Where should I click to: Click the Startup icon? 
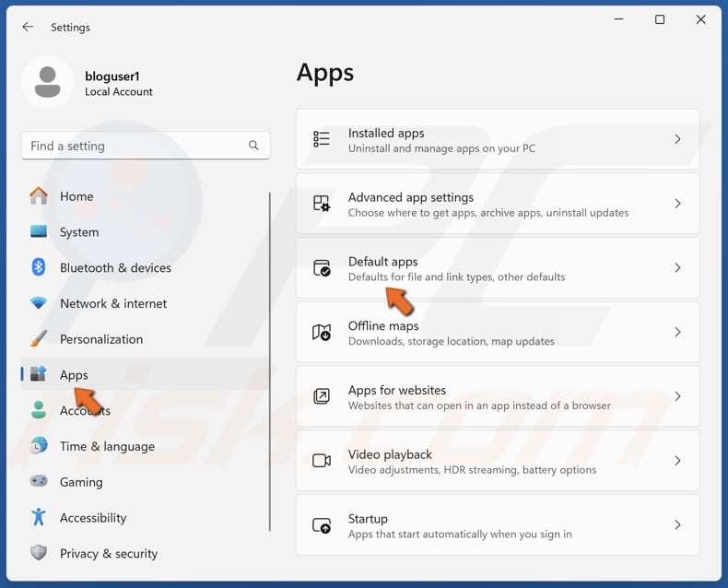[322, 524]
